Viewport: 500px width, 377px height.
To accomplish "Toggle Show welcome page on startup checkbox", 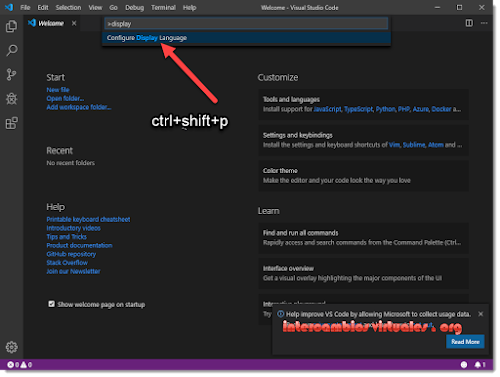I will pos(51,304).
